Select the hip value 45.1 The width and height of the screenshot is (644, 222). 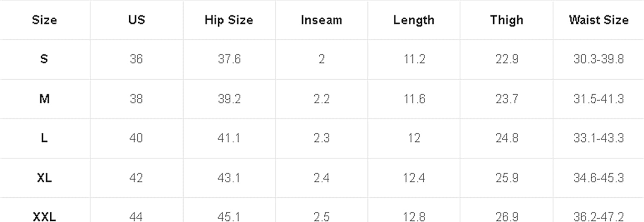(229, 217)
